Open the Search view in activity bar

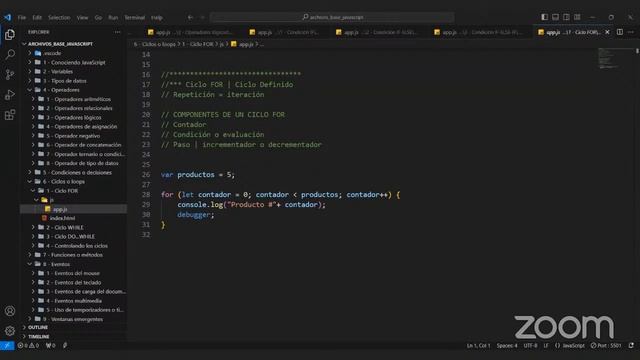10,54
